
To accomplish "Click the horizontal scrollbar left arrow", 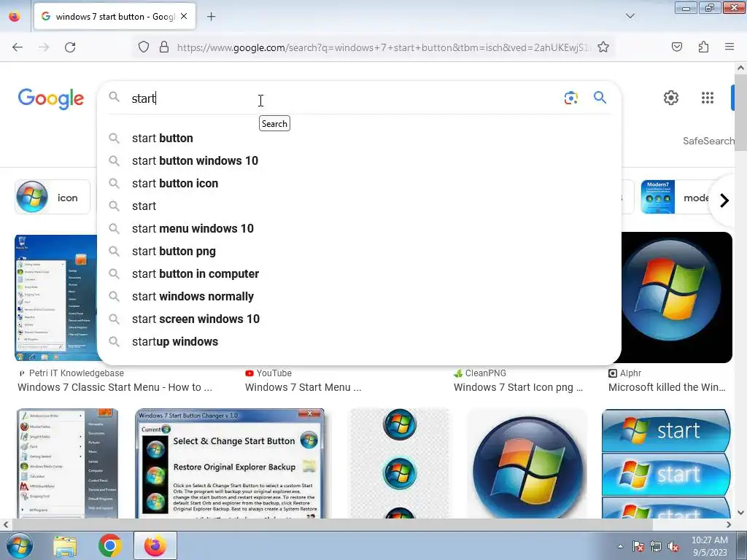I will 5,524.
